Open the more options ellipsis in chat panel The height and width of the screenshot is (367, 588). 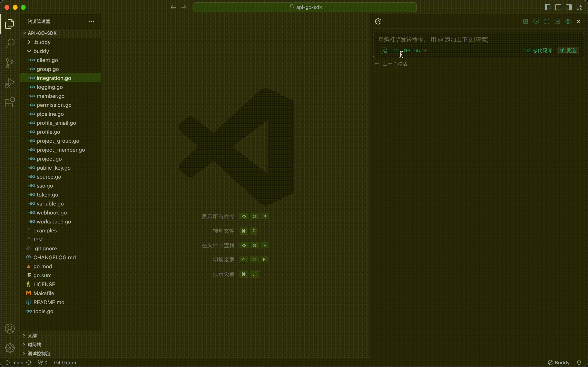tap(557, 21)
